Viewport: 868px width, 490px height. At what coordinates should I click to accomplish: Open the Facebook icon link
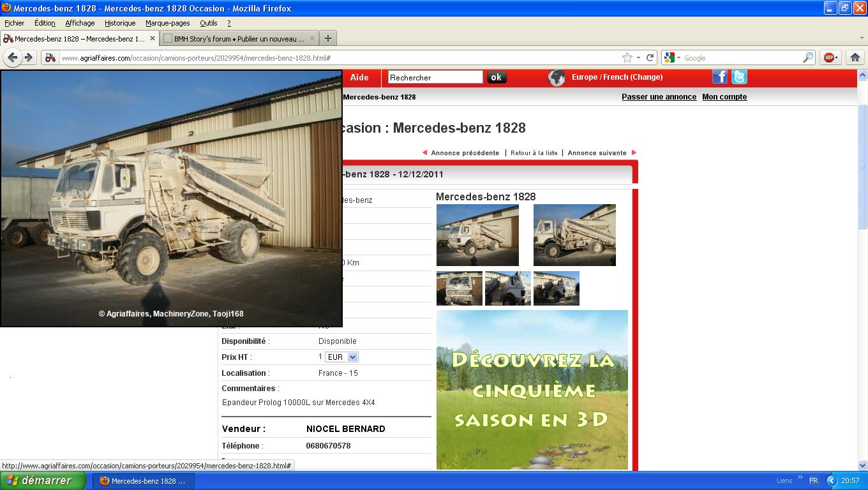pos(719,77)
